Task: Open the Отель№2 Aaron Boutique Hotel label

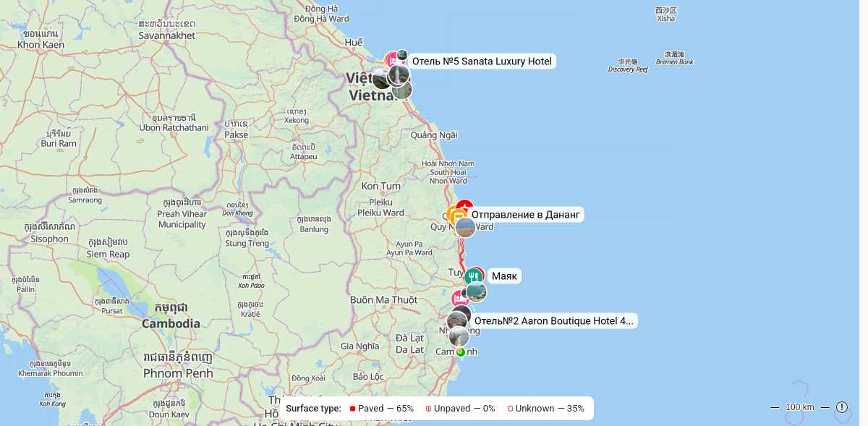Action: 553,320
